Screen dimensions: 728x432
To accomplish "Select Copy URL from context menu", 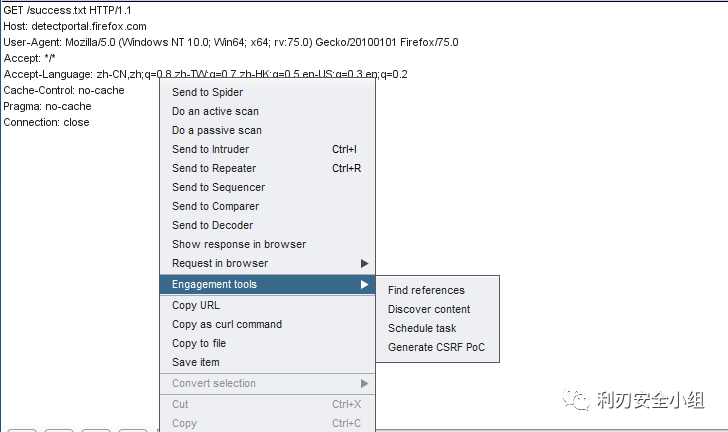I will click(196, 305).
